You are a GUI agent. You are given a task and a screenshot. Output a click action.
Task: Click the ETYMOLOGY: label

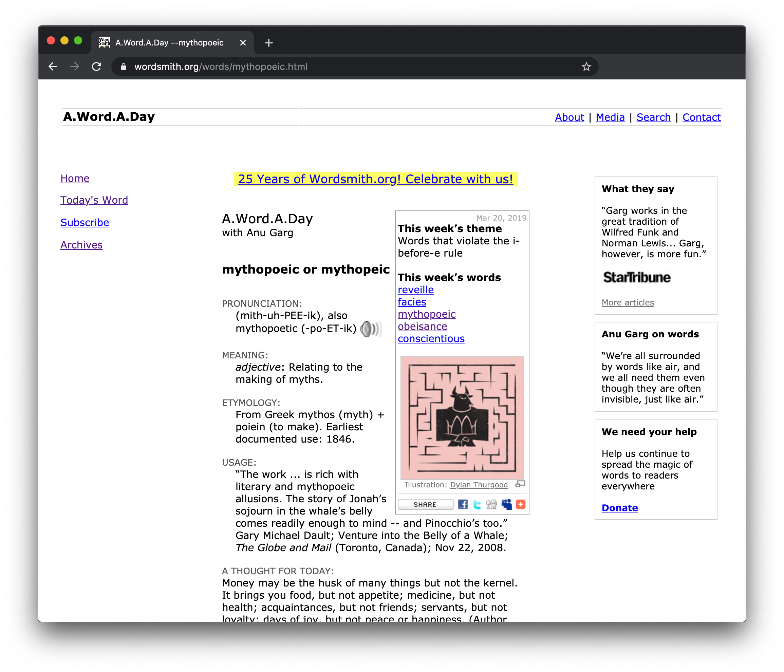[x=251, y=403]
